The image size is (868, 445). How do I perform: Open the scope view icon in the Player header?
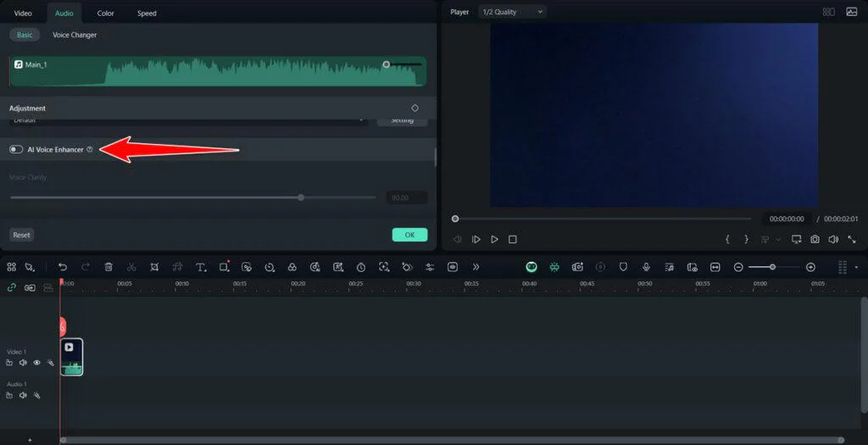click(852, 12)
